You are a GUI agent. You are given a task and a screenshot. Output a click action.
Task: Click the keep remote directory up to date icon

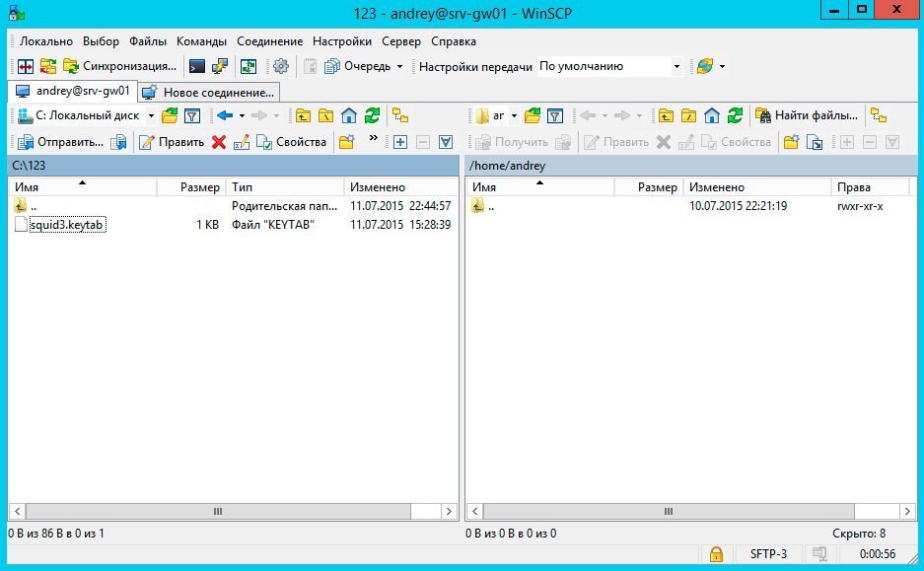point(249,67)
